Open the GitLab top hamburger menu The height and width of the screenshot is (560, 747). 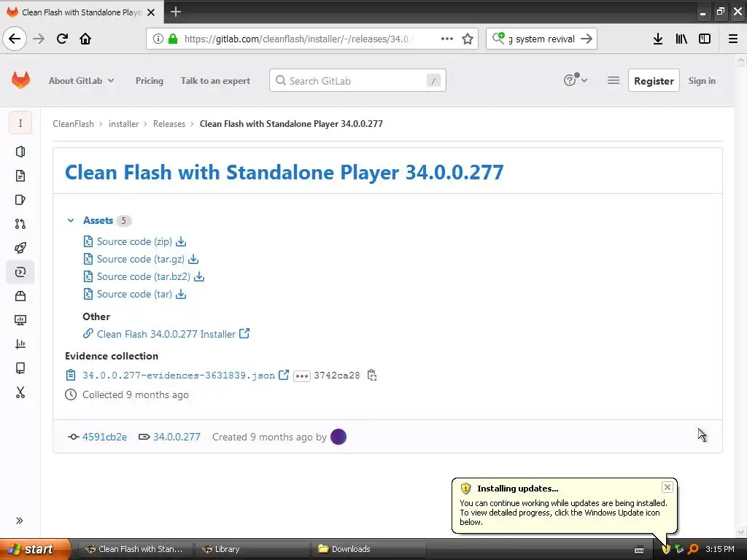tap(613, 80)
